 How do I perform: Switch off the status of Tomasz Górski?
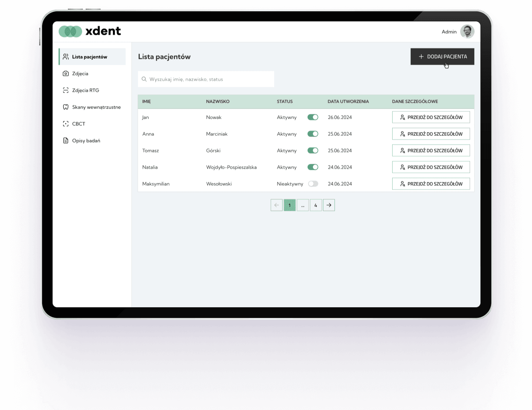313,150
